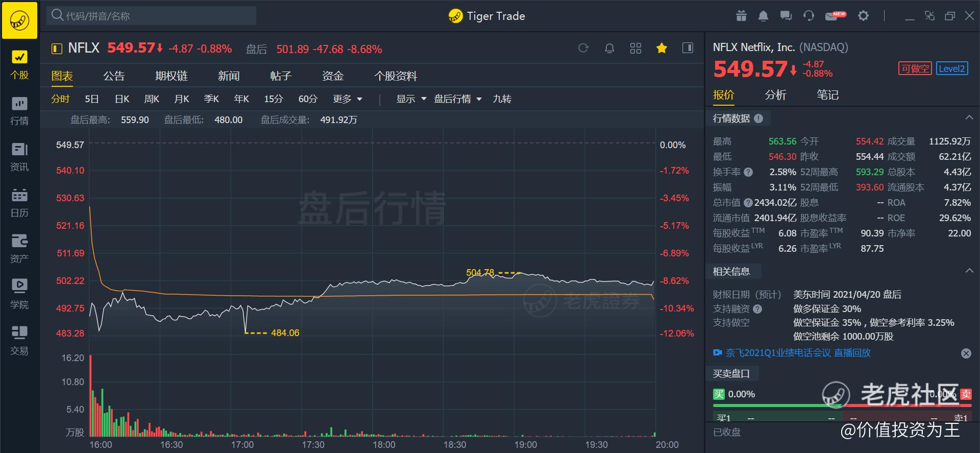Open the 资讯 news sidebar icon
980x453 pixels.
tap(19, 157)
